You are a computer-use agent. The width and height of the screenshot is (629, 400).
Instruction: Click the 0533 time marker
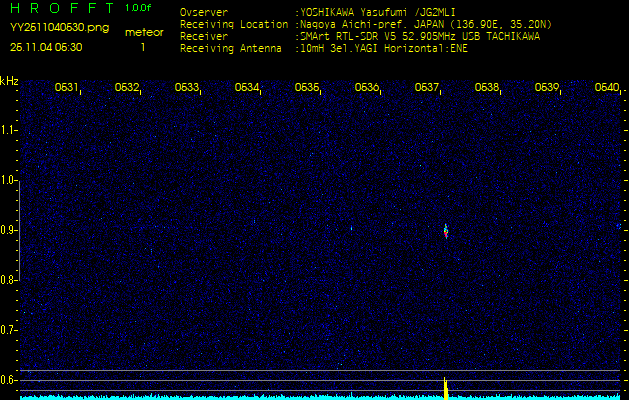coord(187,87)
